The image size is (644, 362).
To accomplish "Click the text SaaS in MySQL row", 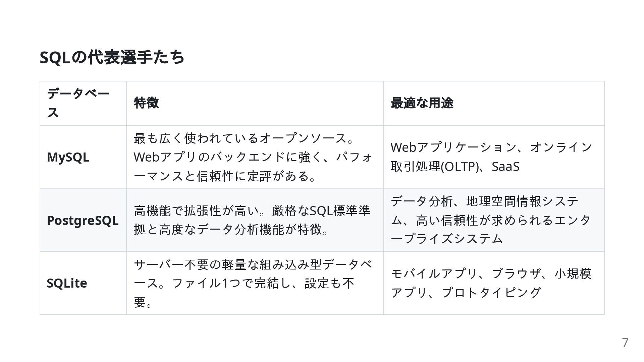I will tap(505, 167).
